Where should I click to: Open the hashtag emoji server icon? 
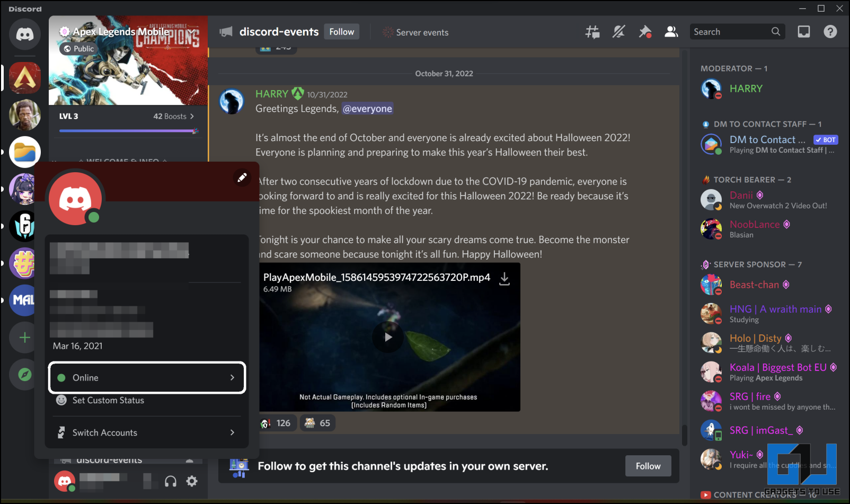[22, 263]
